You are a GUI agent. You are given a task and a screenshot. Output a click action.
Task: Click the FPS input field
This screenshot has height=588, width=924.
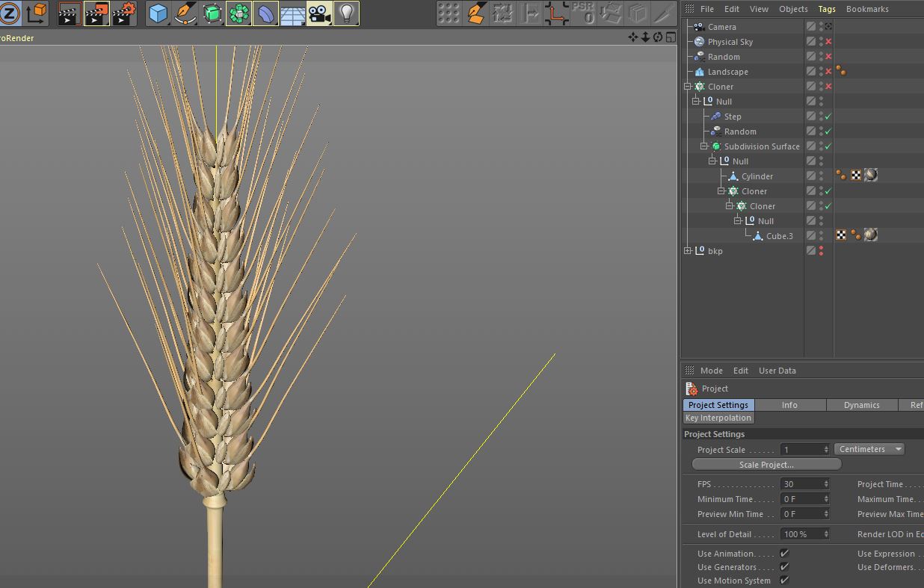801,484
